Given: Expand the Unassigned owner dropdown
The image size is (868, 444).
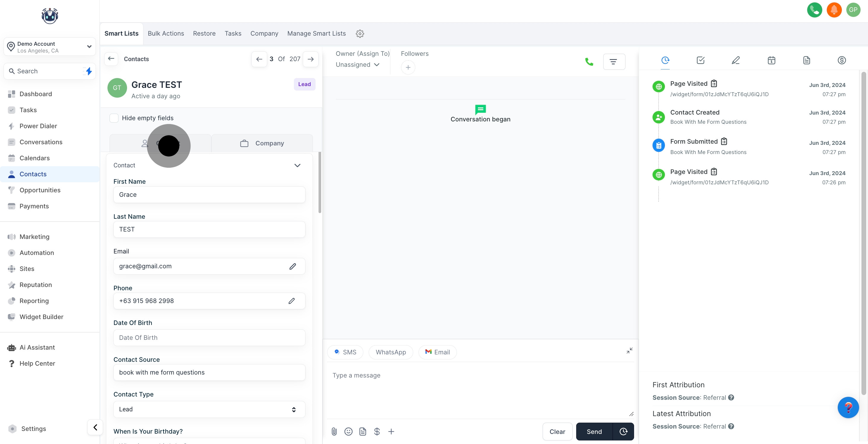Looking at the screenshot, I should (x=357, y=65).
